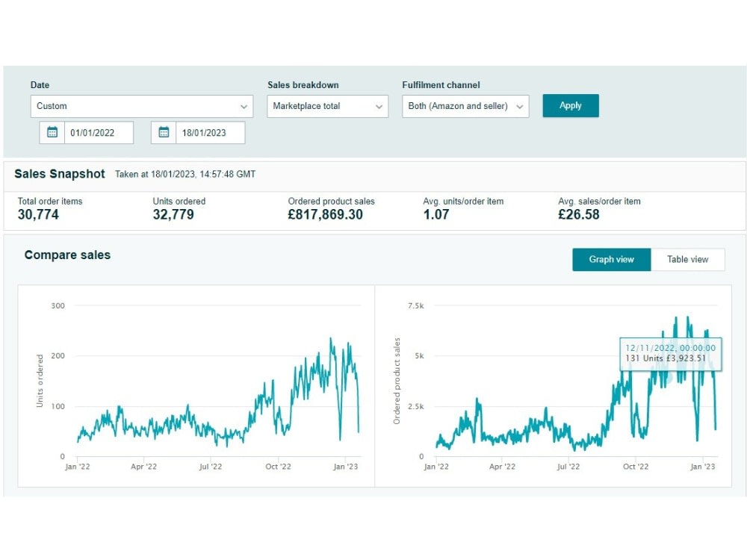747x560 pixels.
Task: Expand the Custom date dropdown
Action: [141, 106]
